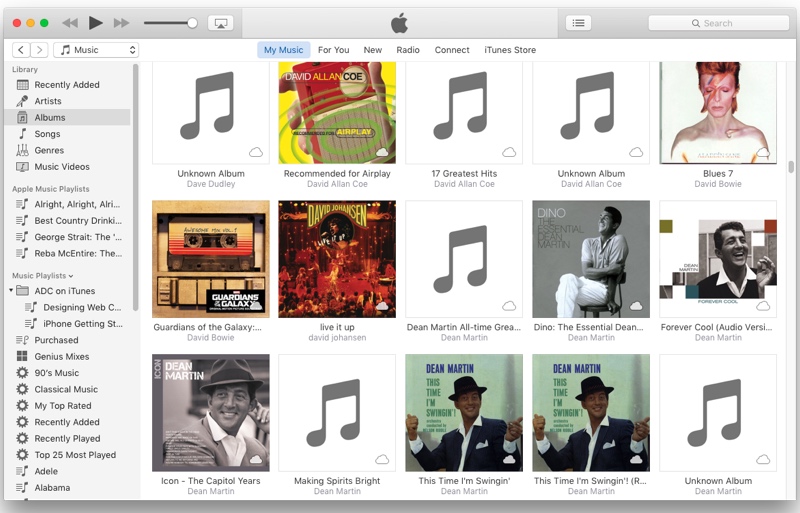Click cloud download icon on Blues 7 album
The height and width of the screenshot is (513, 800).
763,152
